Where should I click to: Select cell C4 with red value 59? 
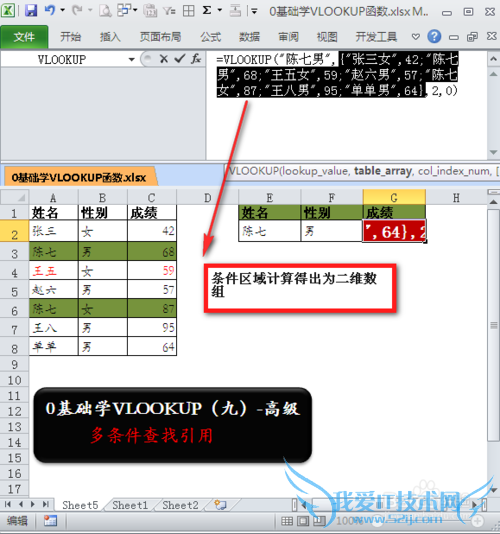152,271
